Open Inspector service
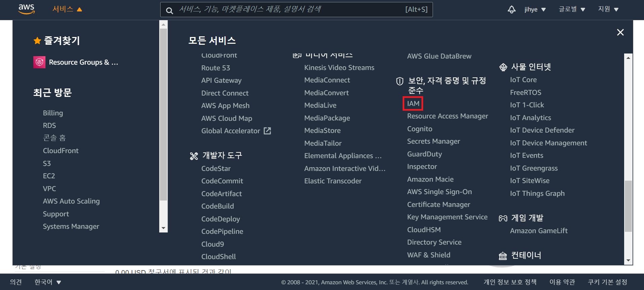This screenshot has height=290, width=644. [422, 167]
